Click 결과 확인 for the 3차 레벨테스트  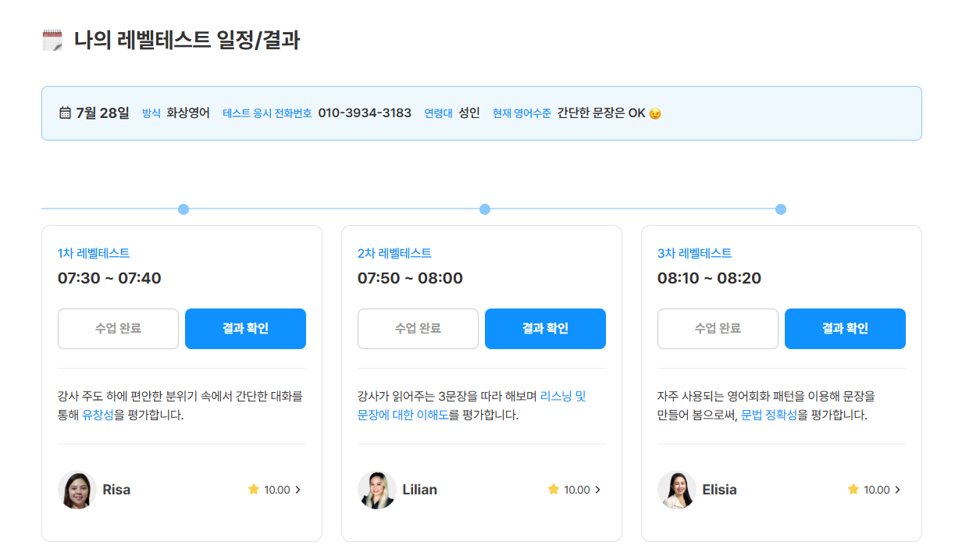pyautogui.click(x=845, y=329)
